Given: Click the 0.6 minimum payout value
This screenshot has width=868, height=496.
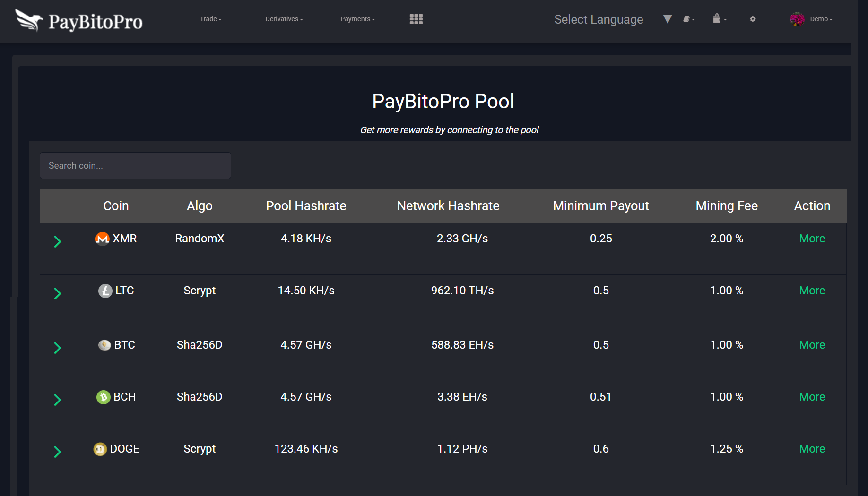Looking at the screenshot, I should click(x=601, y=449).
